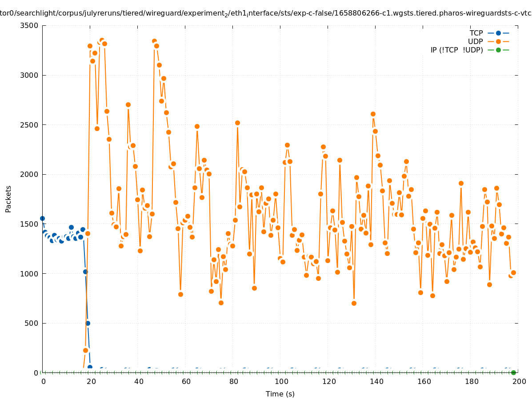Select the TCP legend label
Image resolution: width=532 pixels, height=400 pixels.
click(476, 33)
